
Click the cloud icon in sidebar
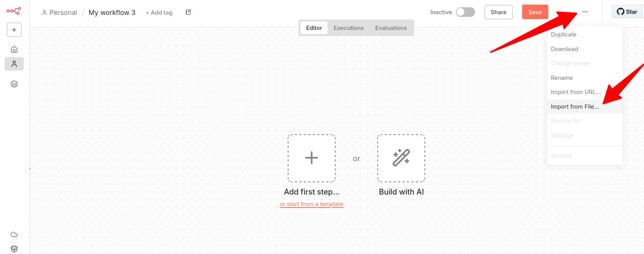pos(14,234)
